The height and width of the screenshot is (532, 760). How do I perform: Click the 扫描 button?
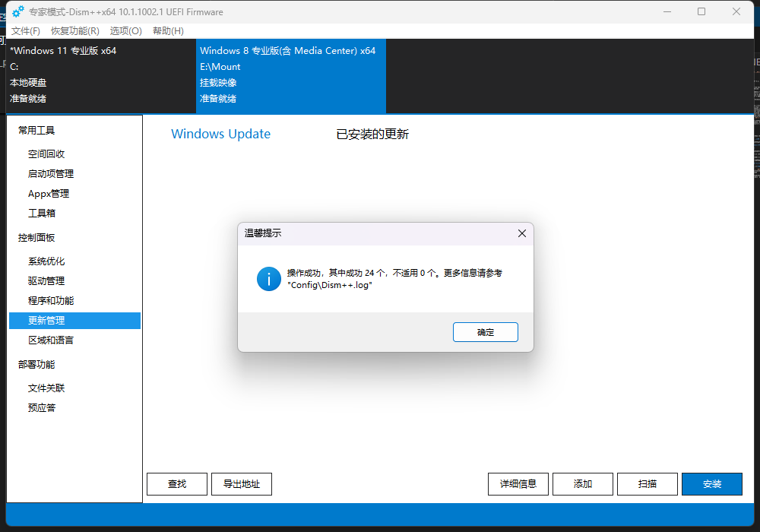click(x=647, y=484)
